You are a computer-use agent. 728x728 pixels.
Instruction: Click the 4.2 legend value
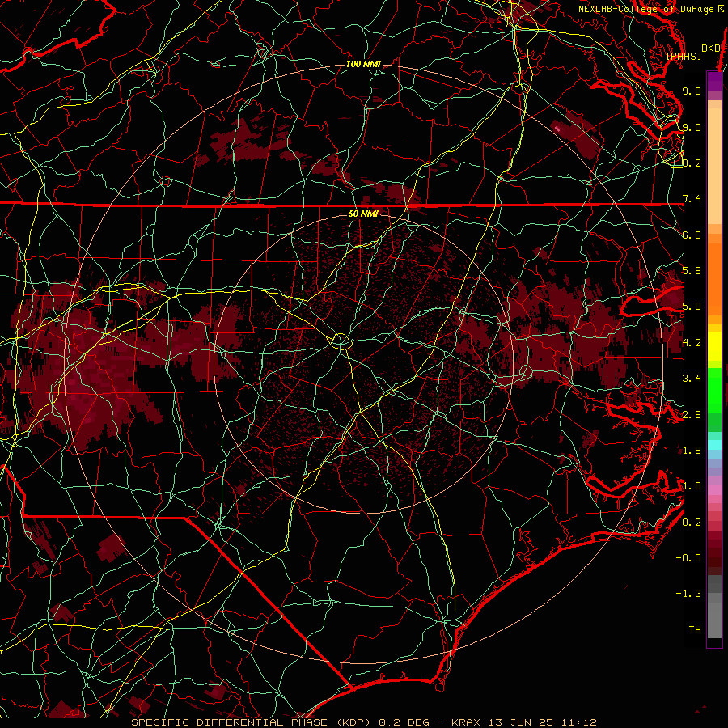point(692,343)
